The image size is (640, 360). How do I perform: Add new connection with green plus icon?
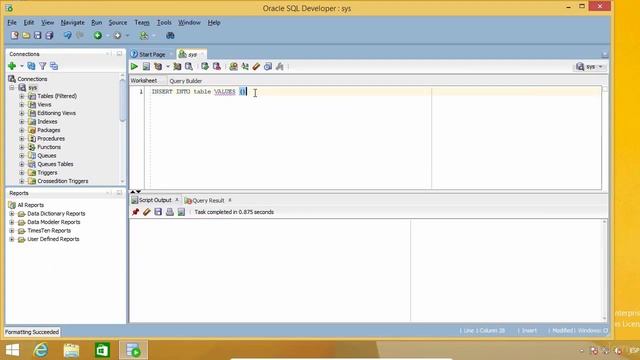(x=12, y=66)
